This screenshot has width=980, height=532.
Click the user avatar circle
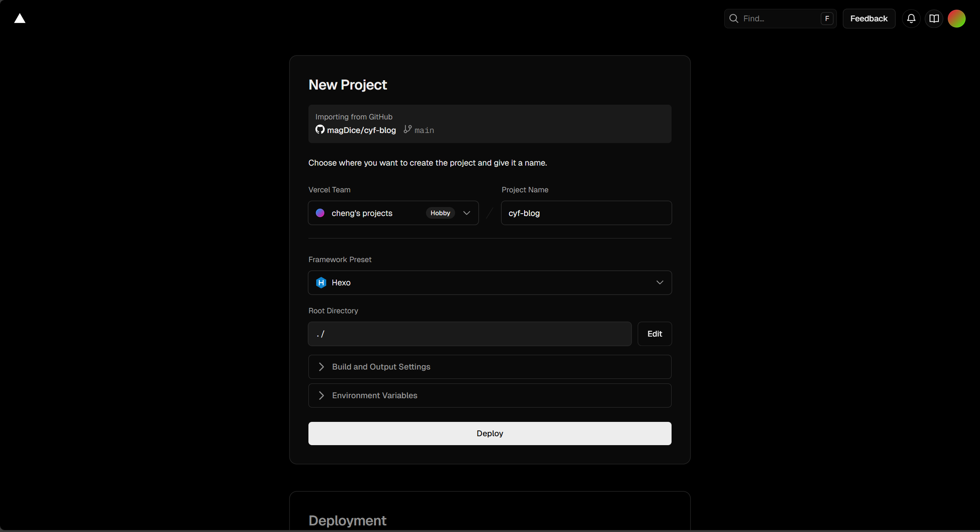957,19
